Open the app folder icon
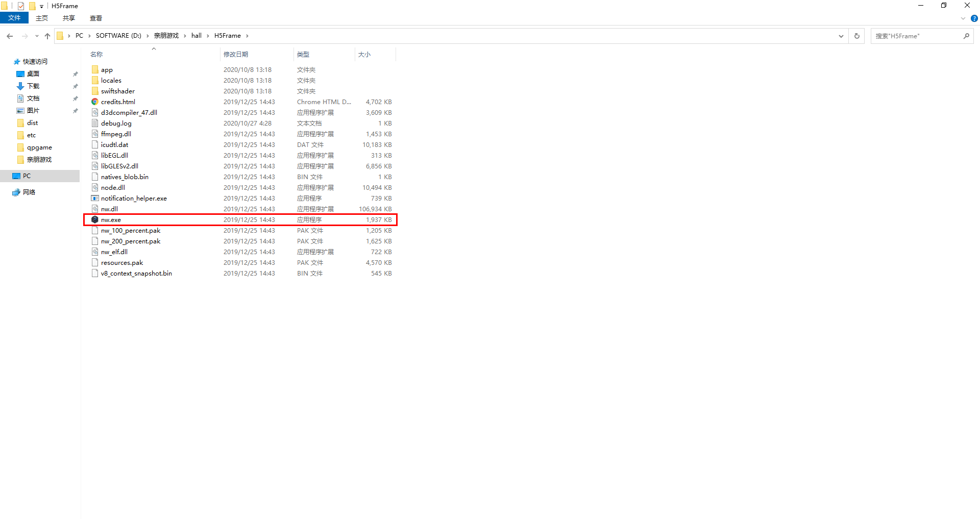This screenshot has height=519, width=980. pos(95,69)
